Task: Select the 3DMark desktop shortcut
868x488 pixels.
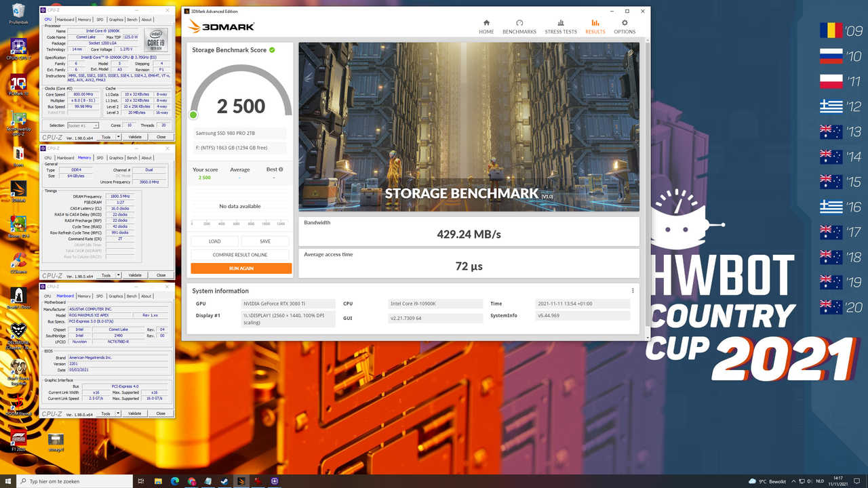Action: (18, 191)
